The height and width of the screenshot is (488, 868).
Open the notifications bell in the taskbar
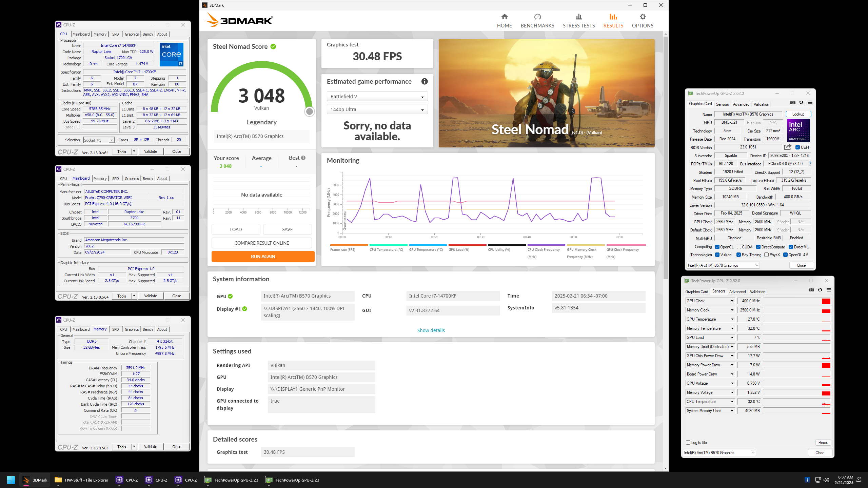coord(859,480)
